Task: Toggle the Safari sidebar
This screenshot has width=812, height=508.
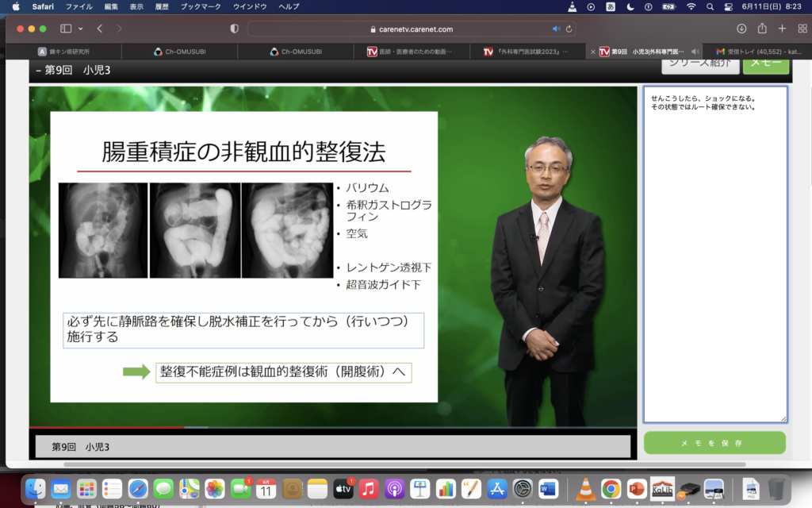Action: pos(65,29)
